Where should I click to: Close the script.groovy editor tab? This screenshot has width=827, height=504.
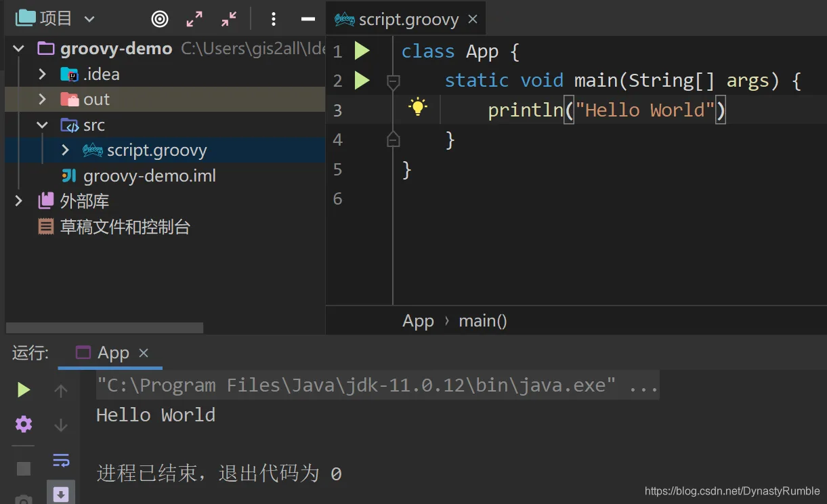[473, 19]
